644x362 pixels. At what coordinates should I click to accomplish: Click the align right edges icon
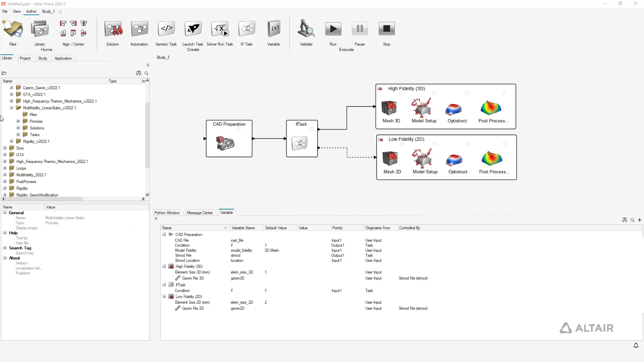coord(73,23)
